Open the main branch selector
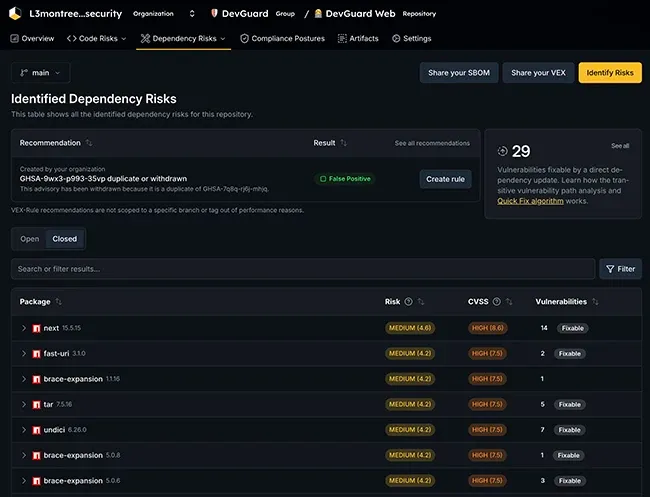 click(x=41, y=73)
